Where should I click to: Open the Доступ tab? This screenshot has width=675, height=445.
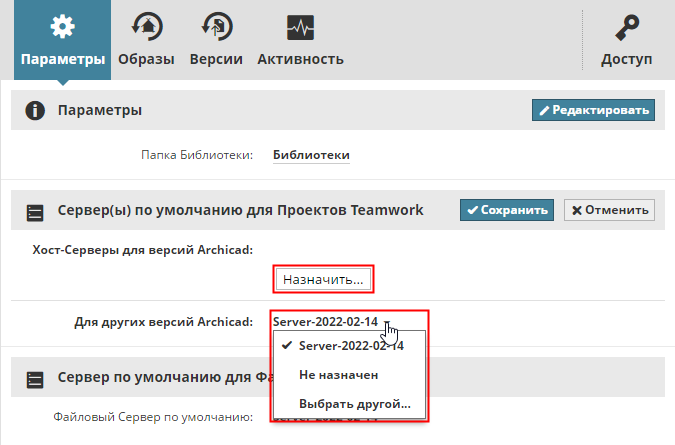[626, 40]
